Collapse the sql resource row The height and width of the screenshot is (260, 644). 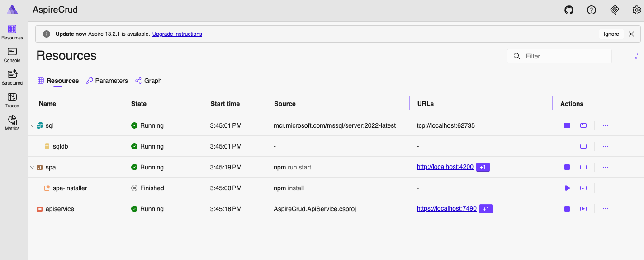(x=32, y=125)
